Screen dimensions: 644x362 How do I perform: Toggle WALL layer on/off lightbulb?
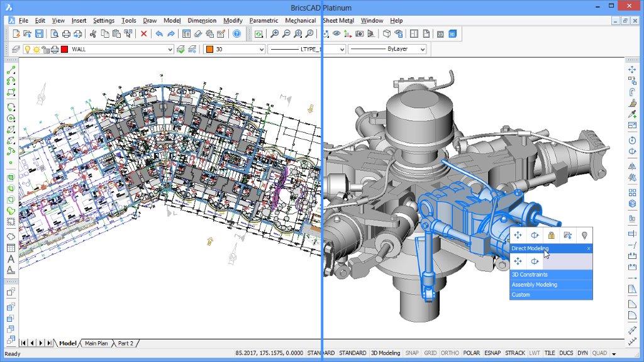28,49
